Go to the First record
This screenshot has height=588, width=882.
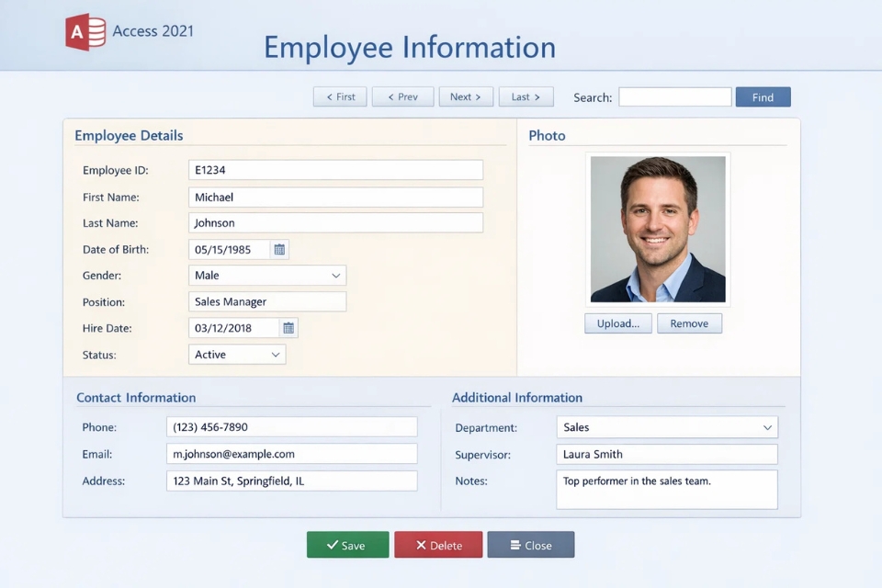tap(340, 96)
